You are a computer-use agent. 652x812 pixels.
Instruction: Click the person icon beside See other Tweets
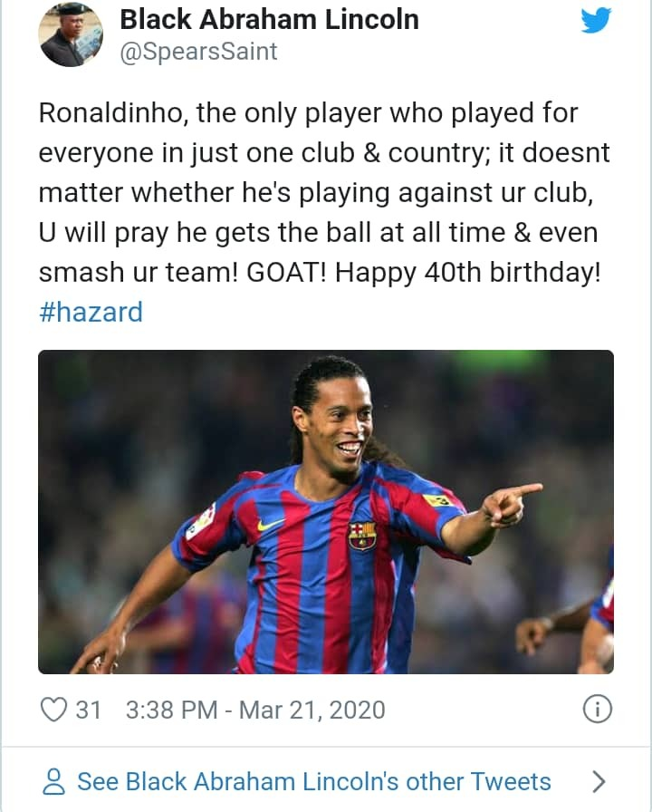(53, 781)
